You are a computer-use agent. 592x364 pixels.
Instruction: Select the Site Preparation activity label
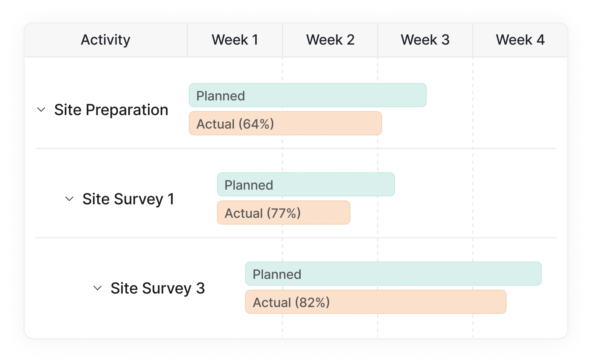pyautogui.click(x=111, y=110)
